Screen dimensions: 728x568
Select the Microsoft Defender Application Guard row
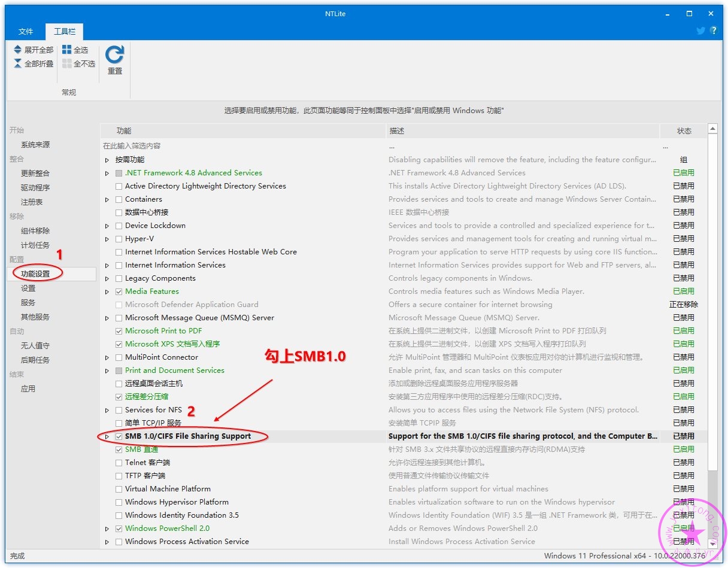coord(404,305)
